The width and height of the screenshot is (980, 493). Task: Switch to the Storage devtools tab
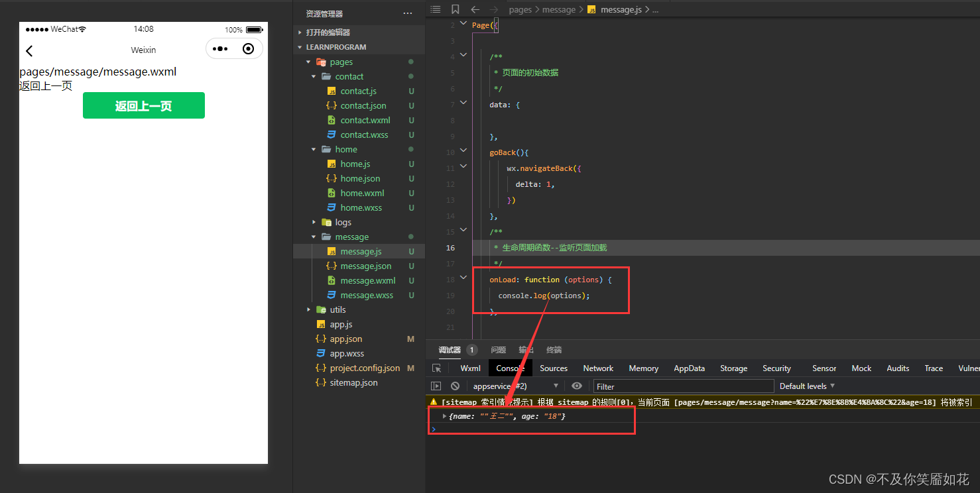pyautogui.click(x=733, y=368)
